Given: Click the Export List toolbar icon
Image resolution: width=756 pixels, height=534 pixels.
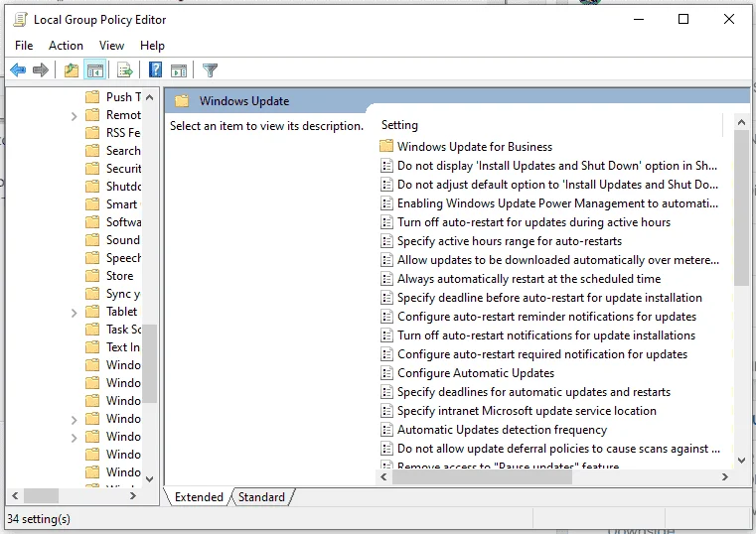Looking at the screenshot, I should (x=125, y=70).
